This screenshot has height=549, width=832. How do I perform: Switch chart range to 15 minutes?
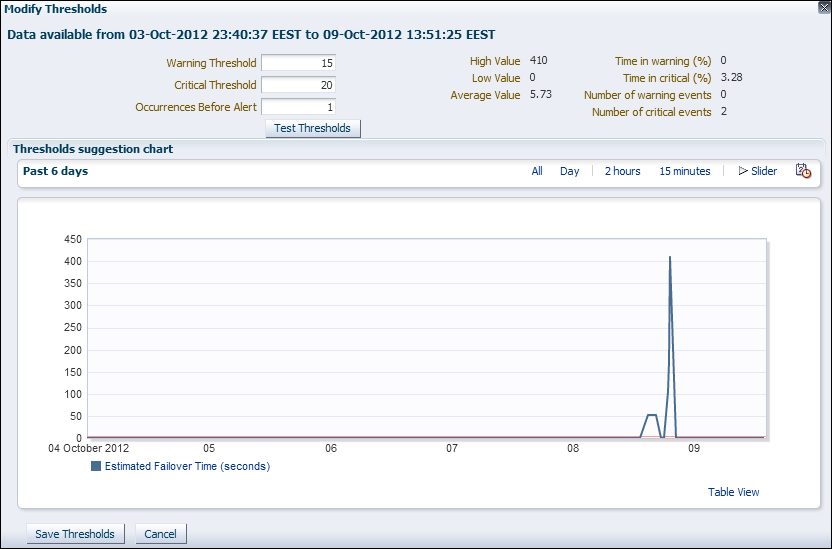tap(684, 171)
